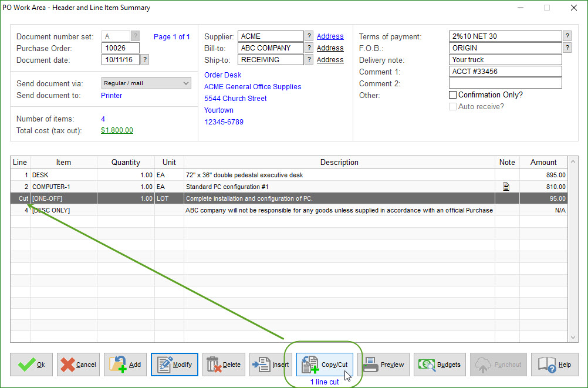588x388 pixels.
Task: Open Terms of payment lookup button
Action: [567, 36]
